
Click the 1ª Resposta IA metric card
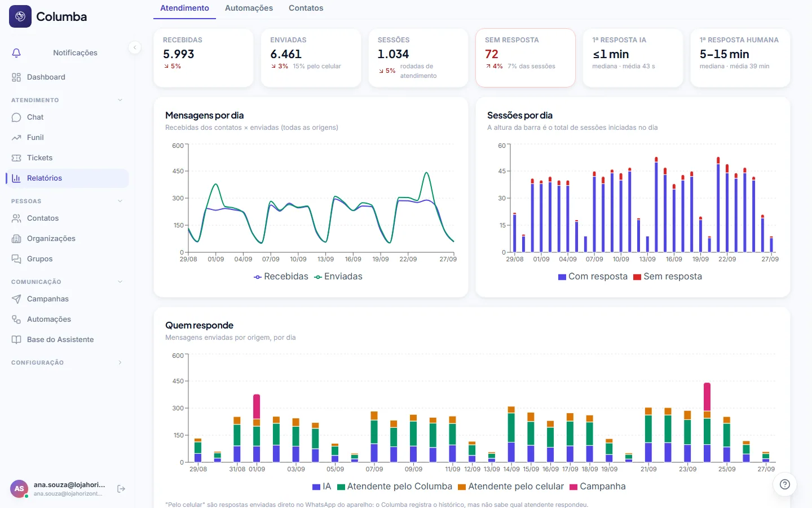click(x=633, y=58)
